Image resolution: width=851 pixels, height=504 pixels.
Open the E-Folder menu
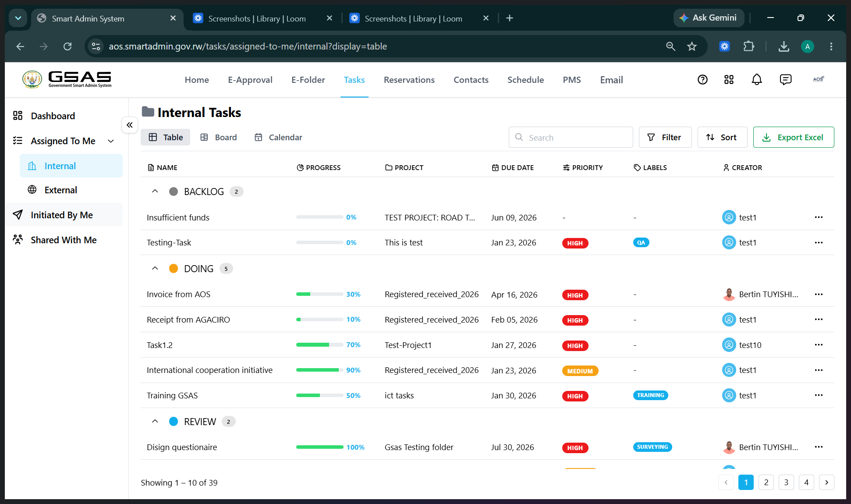click(x=308, y=80)
